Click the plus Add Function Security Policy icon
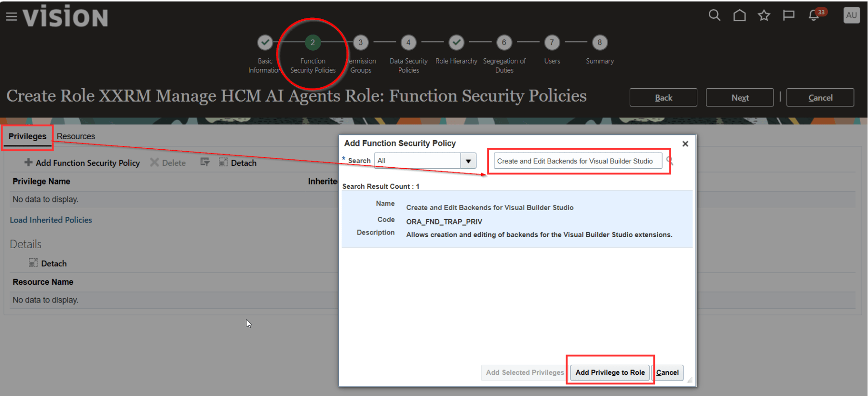Viewport: 868px width, 396px height. pyautogui.click(x=28, y=162)
